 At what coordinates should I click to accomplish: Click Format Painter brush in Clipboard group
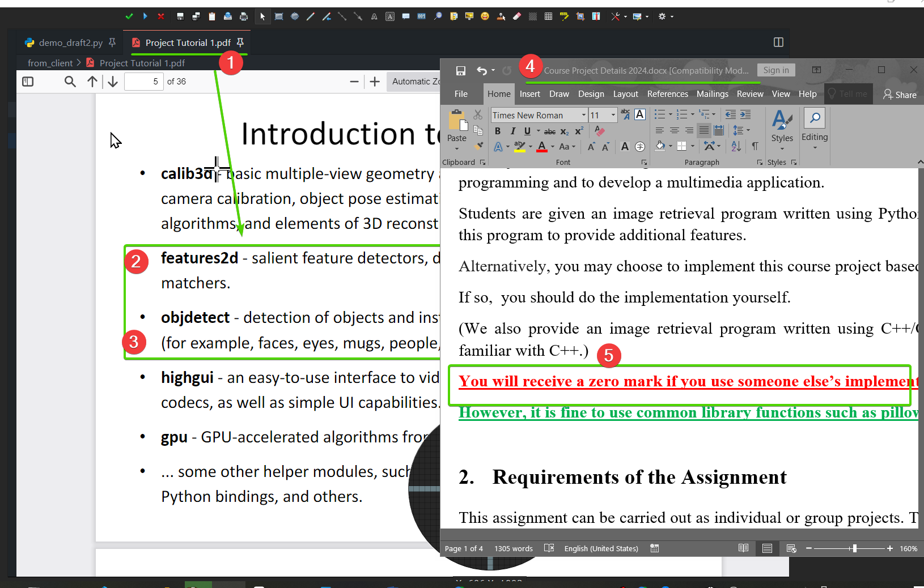pos(479,146)
